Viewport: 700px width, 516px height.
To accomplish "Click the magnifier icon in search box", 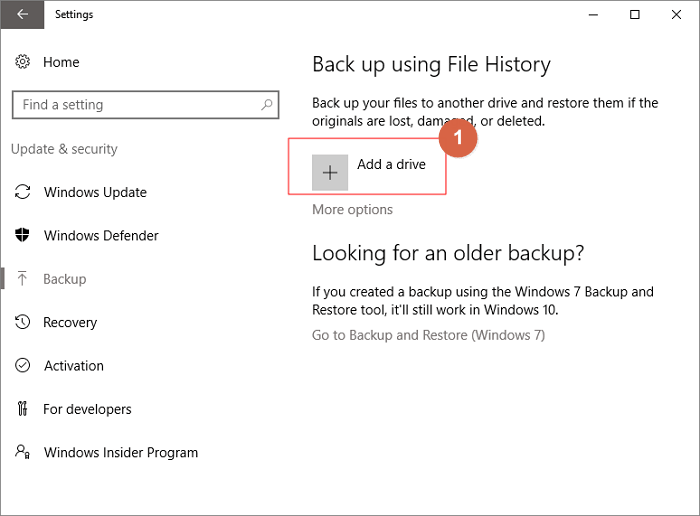I will pos(267,105).
